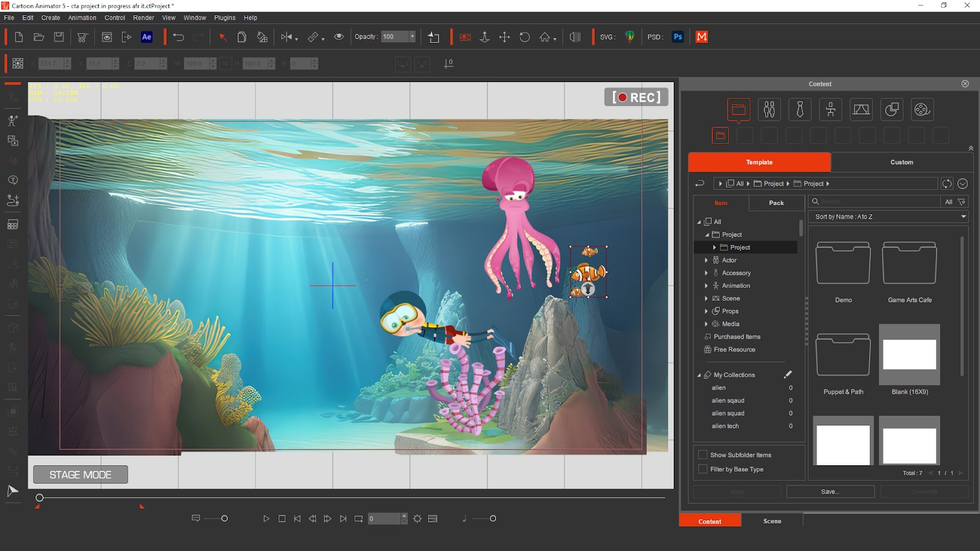Select the Blank (16X9) template thumbnail
980x551 pixels.
pos(909,354)
